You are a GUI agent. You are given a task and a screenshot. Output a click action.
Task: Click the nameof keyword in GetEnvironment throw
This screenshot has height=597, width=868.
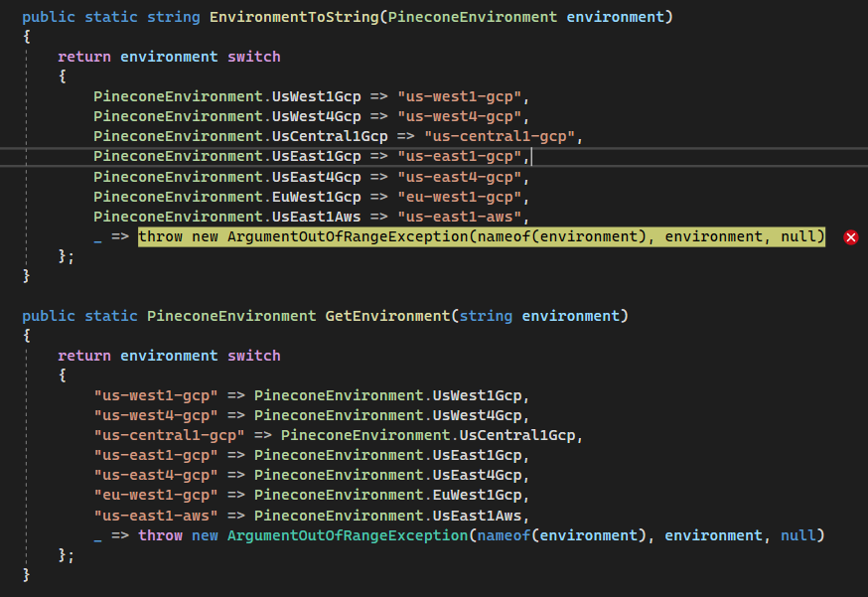point(504,536)
